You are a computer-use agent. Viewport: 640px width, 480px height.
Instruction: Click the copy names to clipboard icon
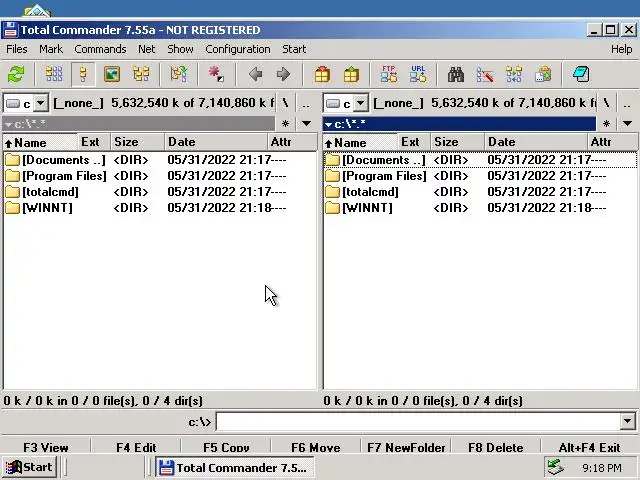click(543, 75)
